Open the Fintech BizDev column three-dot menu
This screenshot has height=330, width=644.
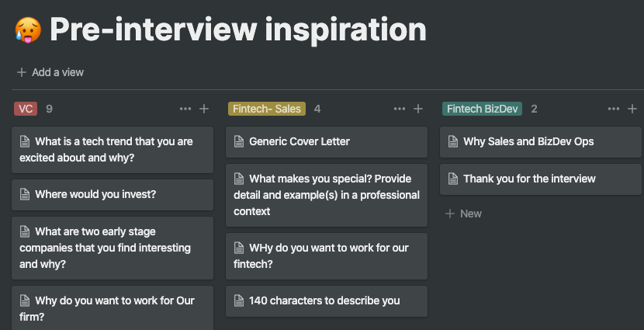(613, 109)
